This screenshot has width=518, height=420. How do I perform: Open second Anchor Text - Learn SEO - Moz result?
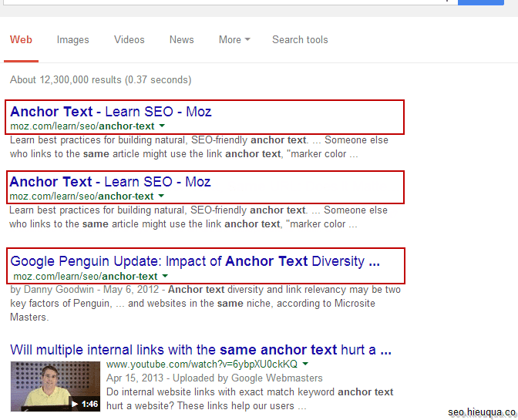click(x=110, y=182)
